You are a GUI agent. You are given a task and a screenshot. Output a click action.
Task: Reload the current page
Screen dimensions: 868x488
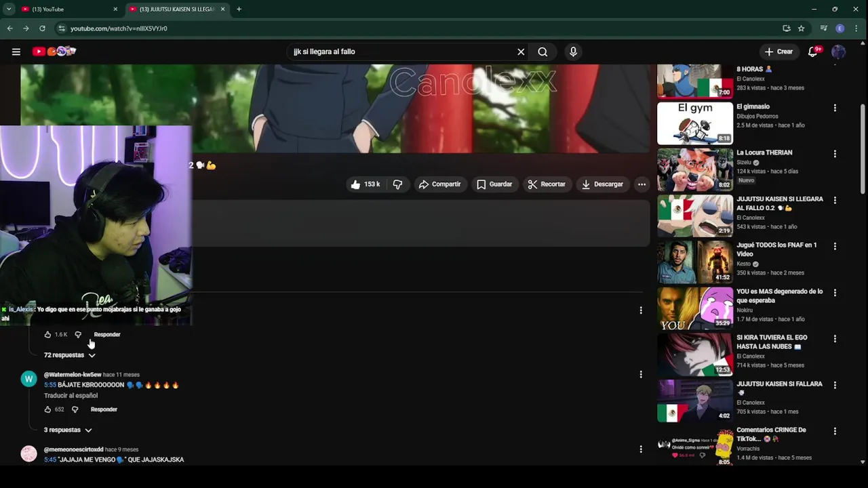tap(42, 28)
